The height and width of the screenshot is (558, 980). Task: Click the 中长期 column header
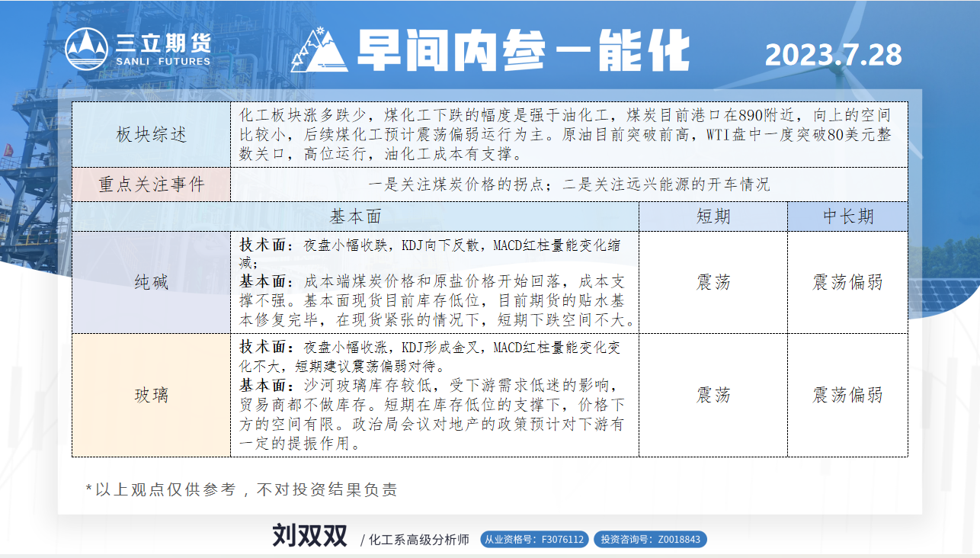tap(847, 216)
